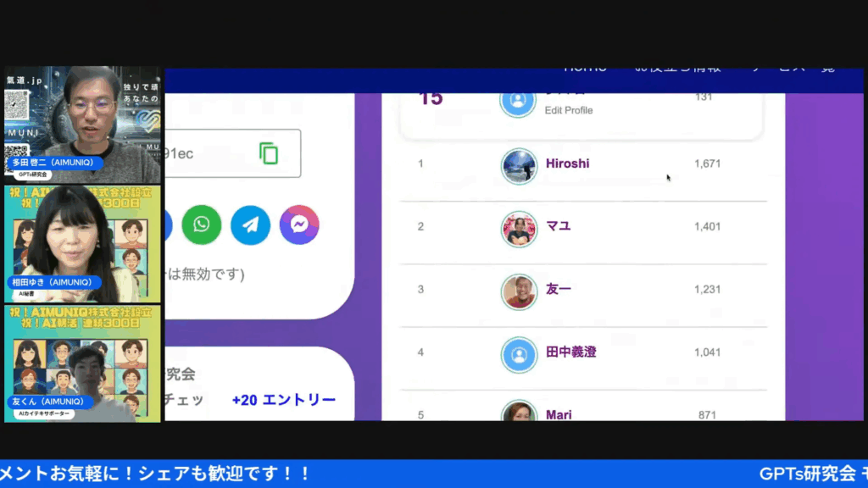Click 田中義澄's score 1,041
The width and height of the screenshot is (868, 488).
[708, 352]
